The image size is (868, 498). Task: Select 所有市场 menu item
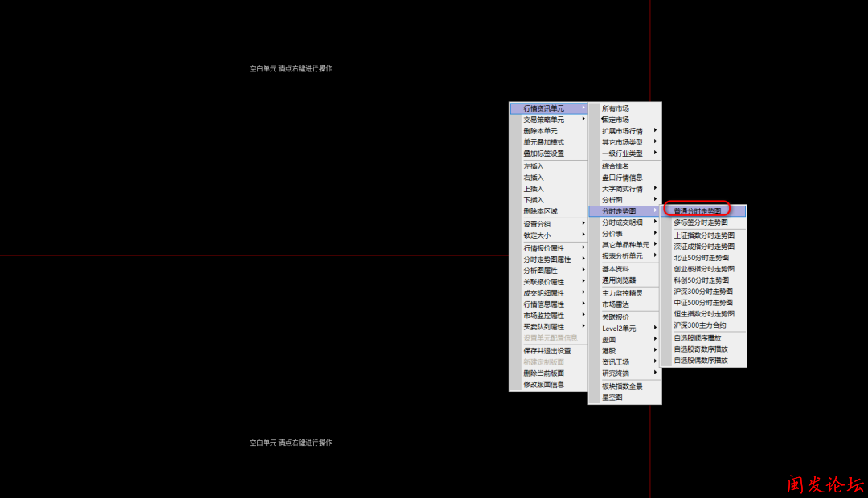click(x=616, y=108)
